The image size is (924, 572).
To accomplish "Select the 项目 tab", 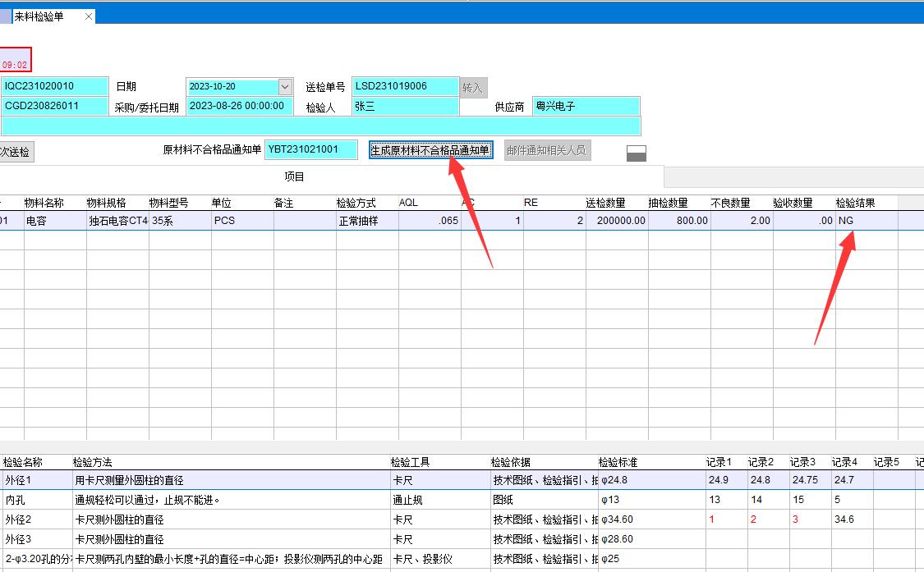I will point(294,176).
